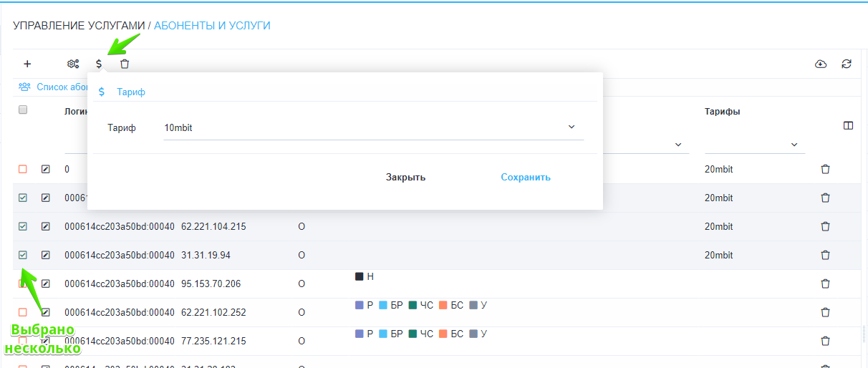Open the filter dropdown left of Тарифы column
This screenshot has width=868, height=368.
(677, 145)
